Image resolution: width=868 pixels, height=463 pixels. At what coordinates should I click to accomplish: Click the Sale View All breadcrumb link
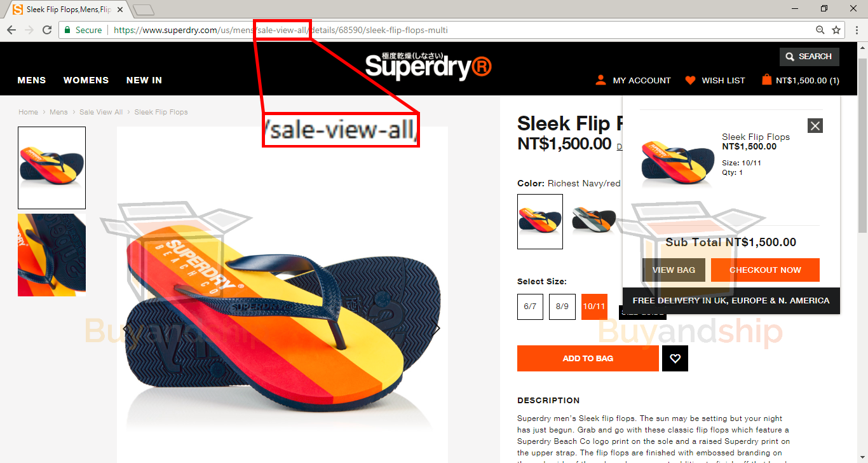101,112
